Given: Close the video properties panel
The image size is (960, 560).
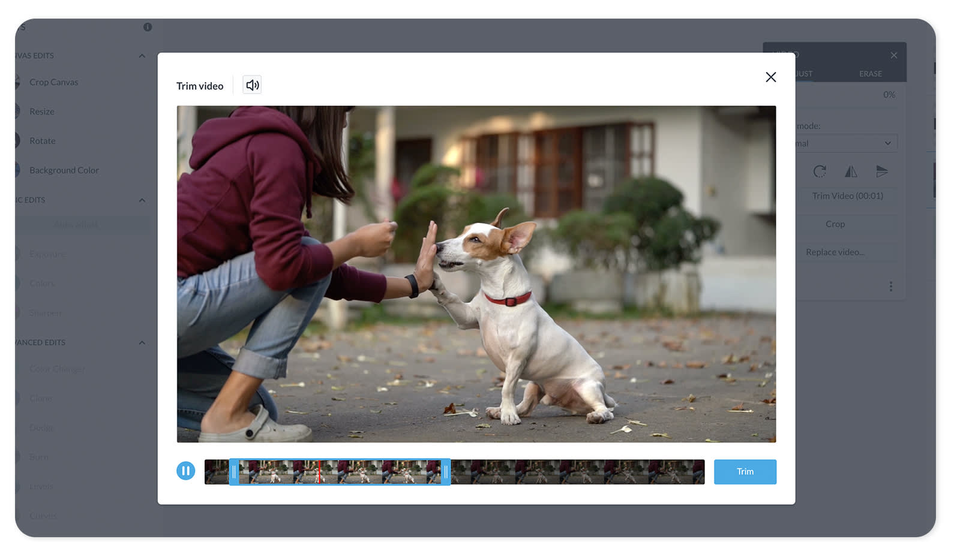Looking at the screenshot, I should 894,55.
